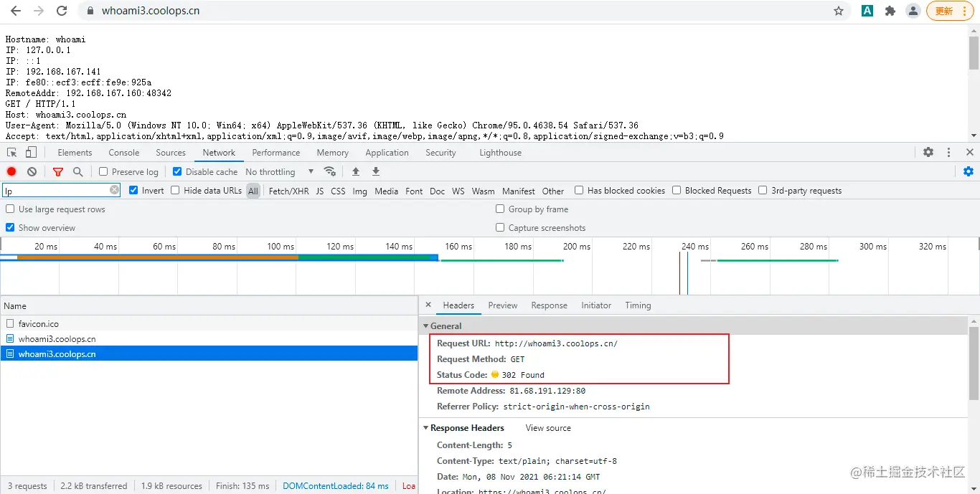
Task: Filter requests by WS type
Action: click(458, 191)
